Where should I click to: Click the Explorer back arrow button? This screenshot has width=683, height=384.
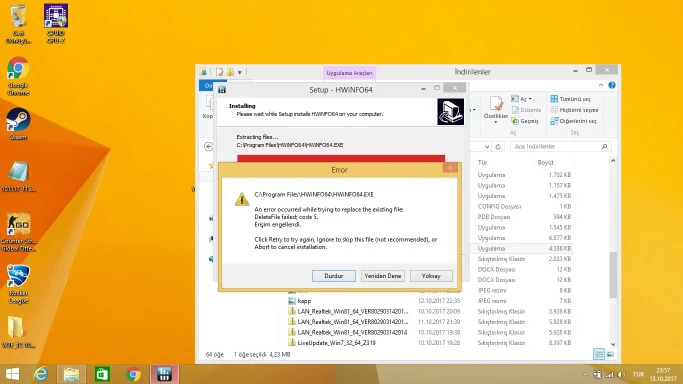coord(208,147)
